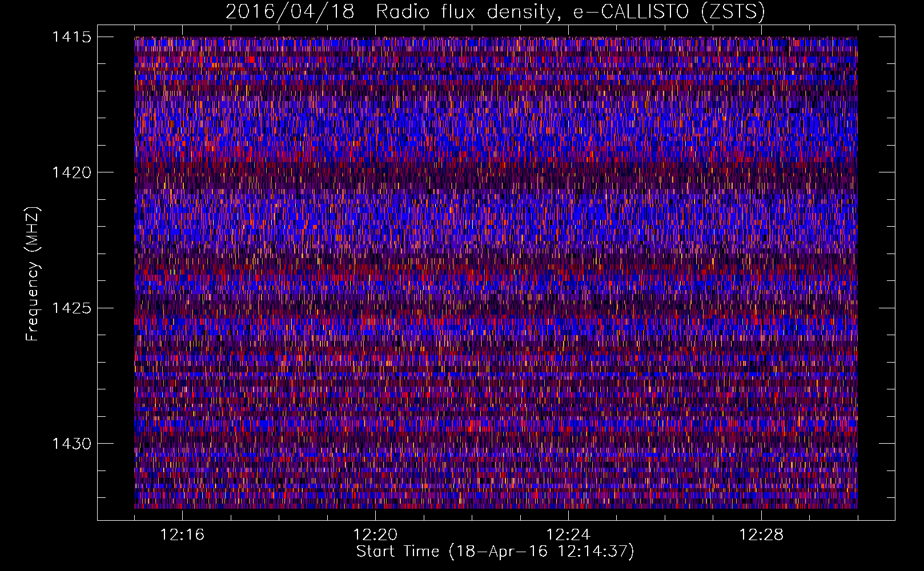Click the 'Start Time (18-Apr-16 12:14:37)' label
924x571 pixels.
495,552
